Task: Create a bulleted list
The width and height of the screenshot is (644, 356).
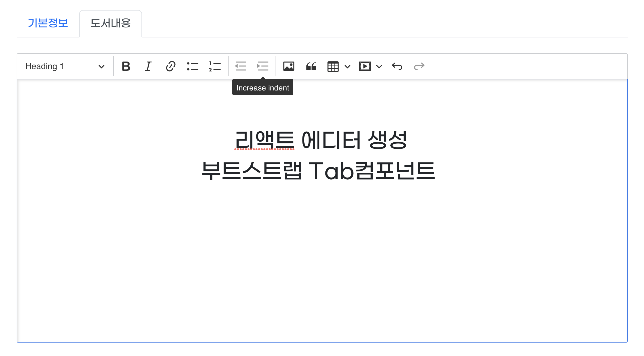Action: click(192, 66)
